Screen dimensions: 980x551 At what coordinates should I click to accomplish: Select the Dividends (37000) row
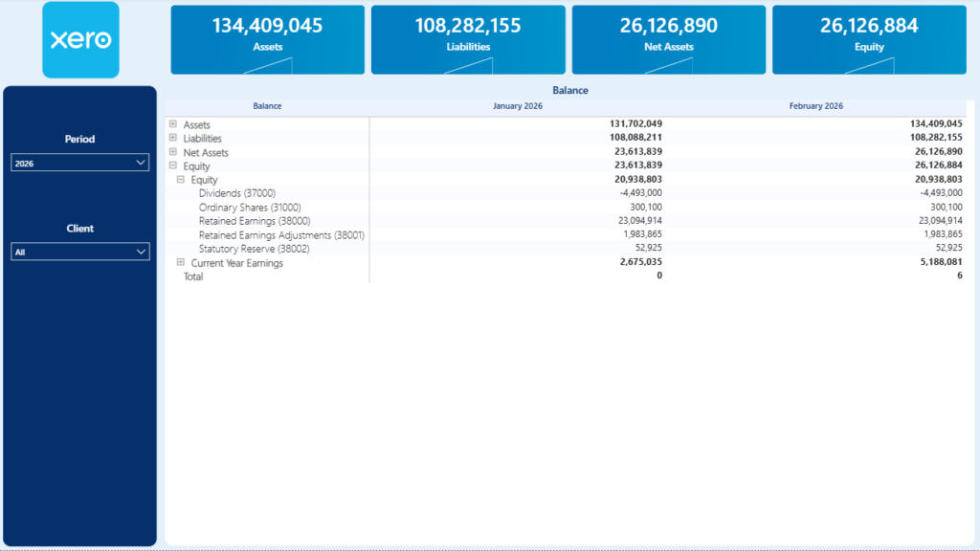236,193
